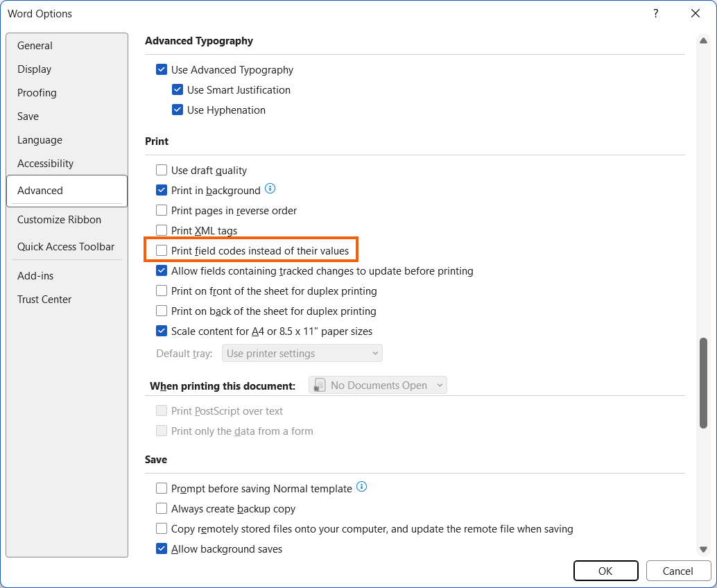
Task: Check the Print XML tags option
Action: tap(162, 230)
